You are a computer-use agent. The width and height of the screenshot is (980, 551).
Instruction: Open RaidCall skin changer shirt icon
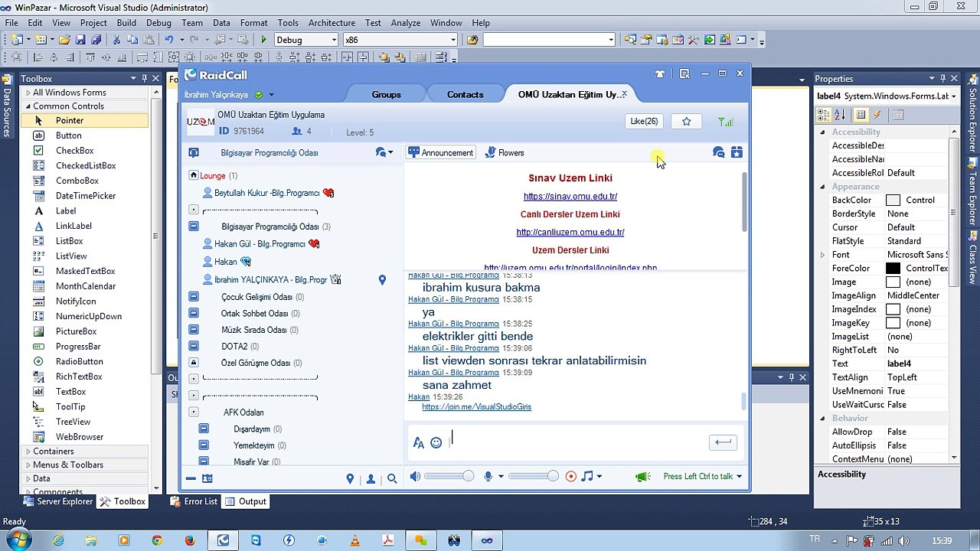pyautogui.click(x=660, y=74)
